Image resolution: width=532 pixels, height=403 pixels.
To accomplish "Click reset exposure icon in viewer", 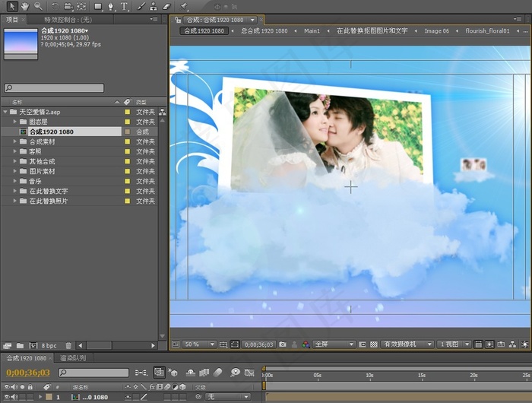I will (525, 344).
